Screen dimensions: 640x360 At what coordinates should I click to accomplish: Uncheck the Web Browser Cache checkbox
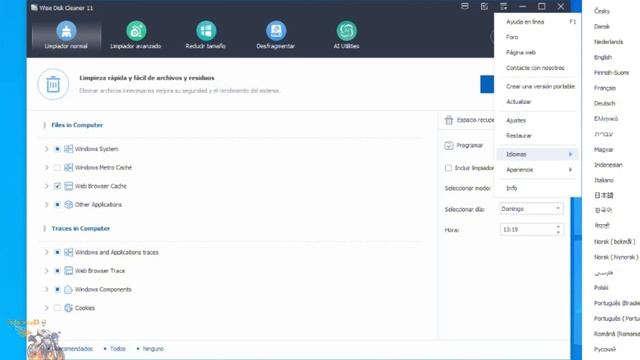(57, 186)
